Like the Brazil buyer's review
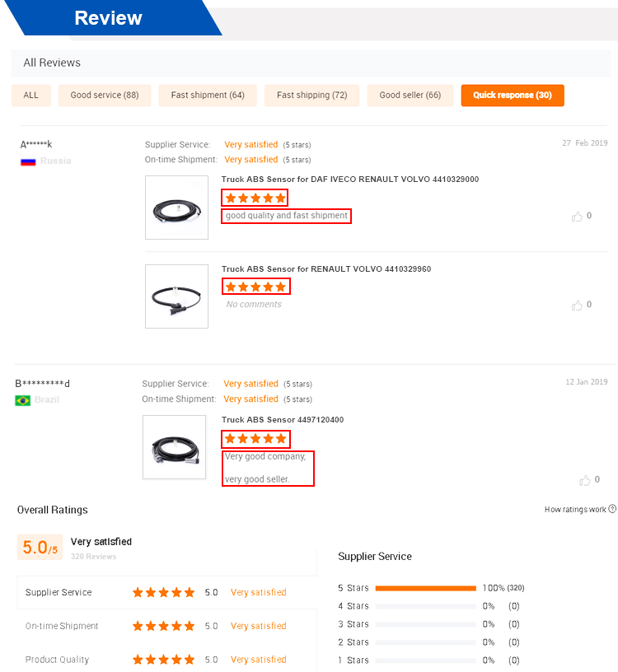 point(585,480)
